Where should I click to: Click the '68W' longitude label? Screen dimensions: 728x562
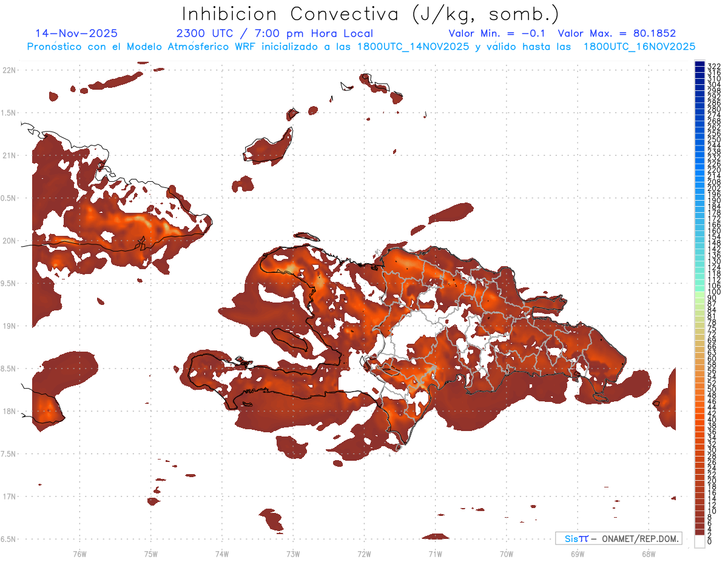point(648,553)
